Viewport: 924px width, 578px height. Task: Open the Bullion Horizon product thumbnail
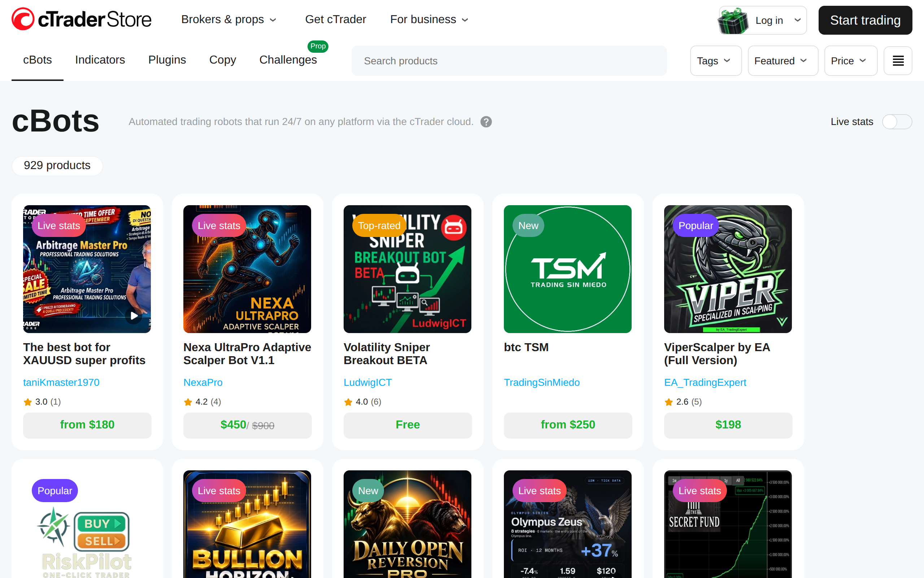tap(247, 524)
